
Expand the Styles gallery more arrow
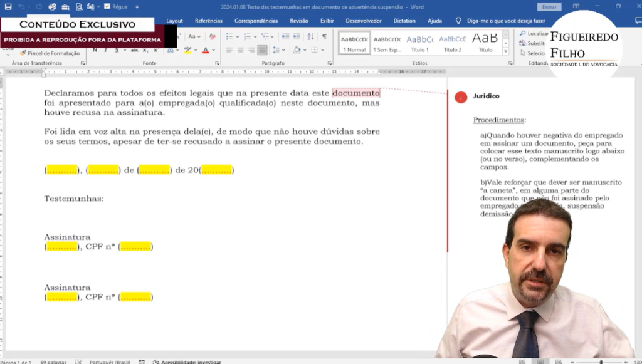pos(506,51)
